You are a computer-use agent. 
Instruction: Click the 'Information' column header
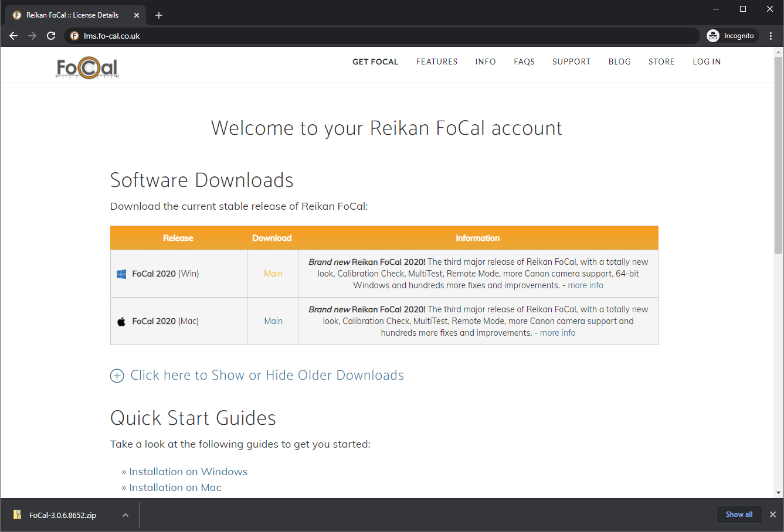click(478, 238)
